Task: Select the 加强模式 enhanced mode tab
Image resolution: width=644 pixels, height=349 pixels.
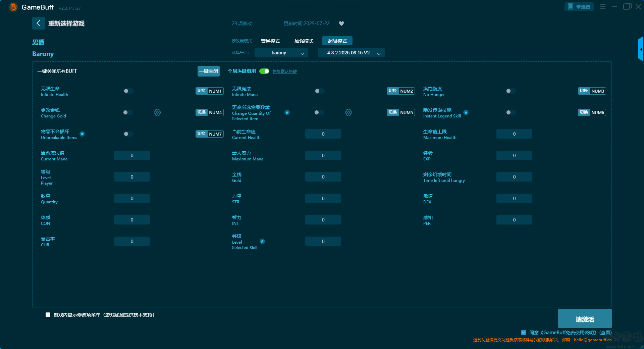Action: coord(304,41)
